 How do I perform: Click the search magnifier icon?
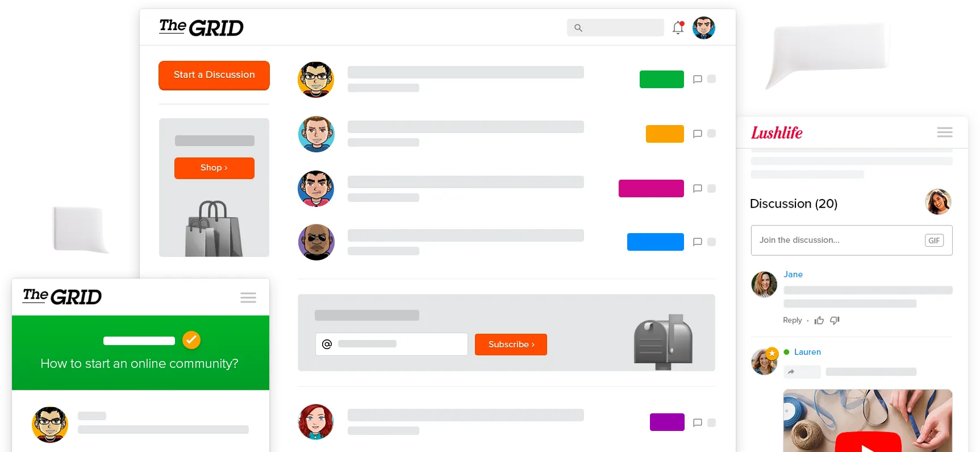pos(578,28)
